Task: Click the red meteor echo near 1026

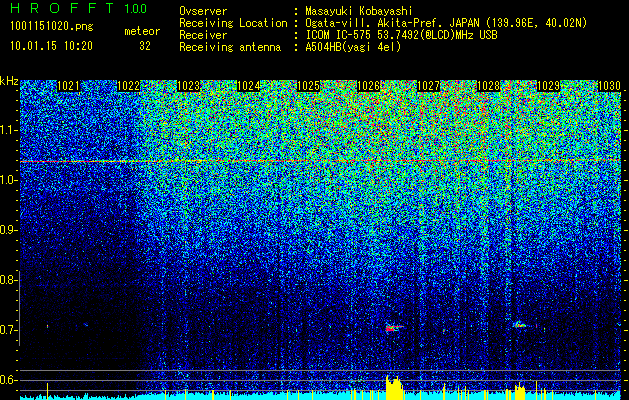Action: tap(394, 328)
